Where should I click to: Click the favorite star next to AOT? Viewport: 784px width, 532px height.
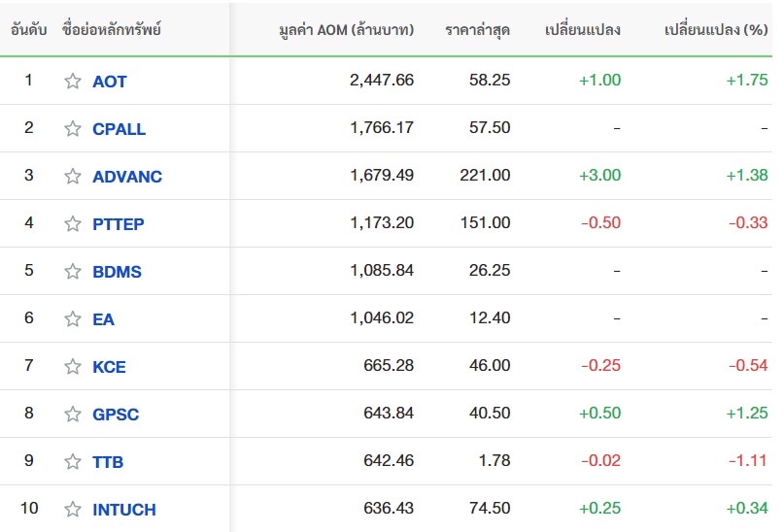[x=73, y=82]
